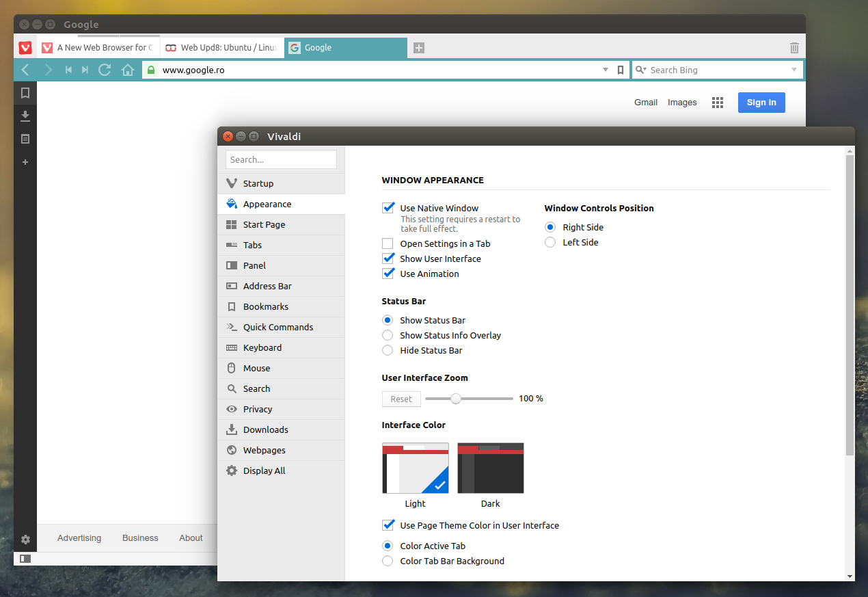Select the Light interface color thumbnail
This screenshot has height=597, width=868.
pos(416,468)
